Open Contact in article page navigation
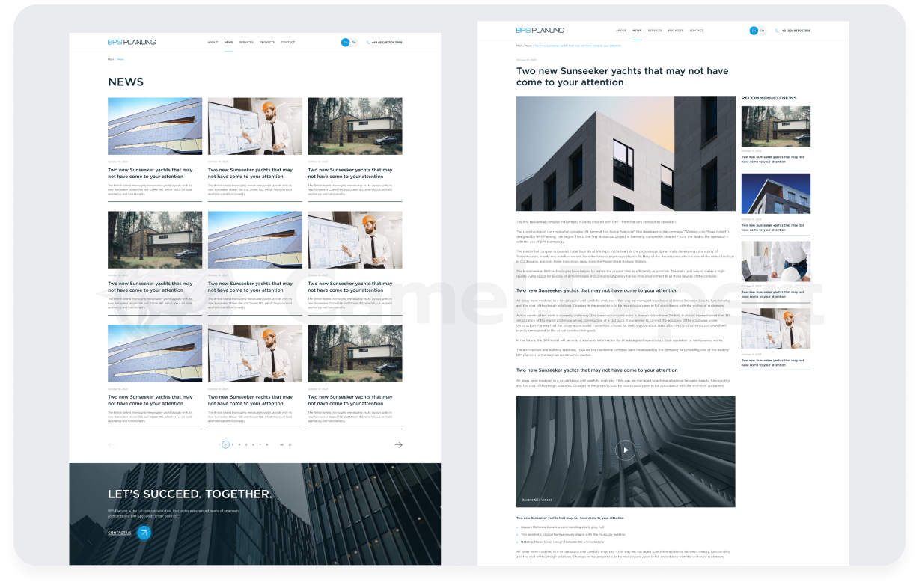 click(696, 31)
